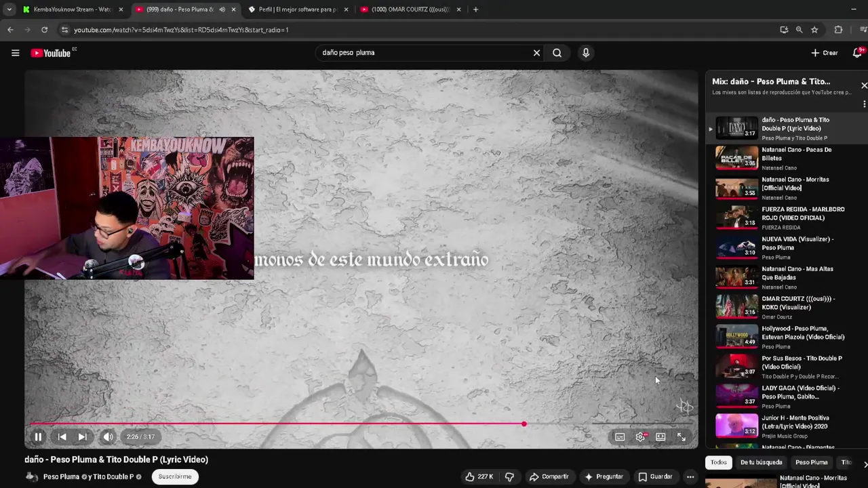
Task: Click the Preguntar button
Action: coord(604,476)
